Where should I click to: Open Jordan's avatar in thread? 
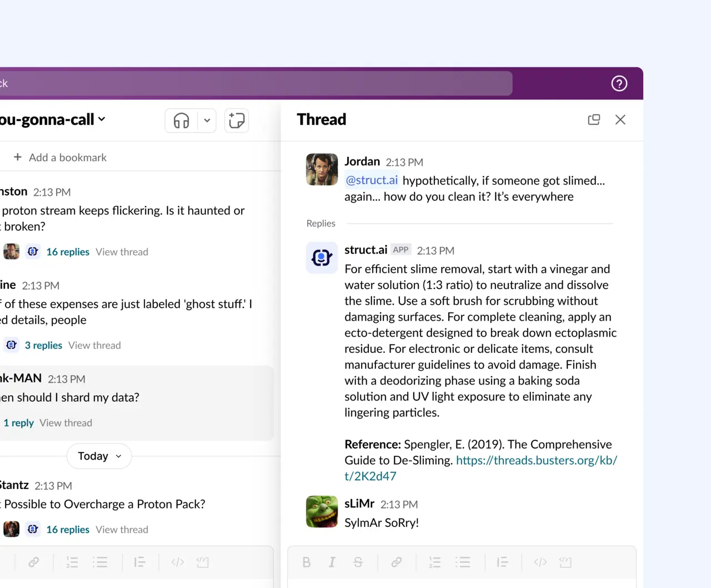click(322, 169)
